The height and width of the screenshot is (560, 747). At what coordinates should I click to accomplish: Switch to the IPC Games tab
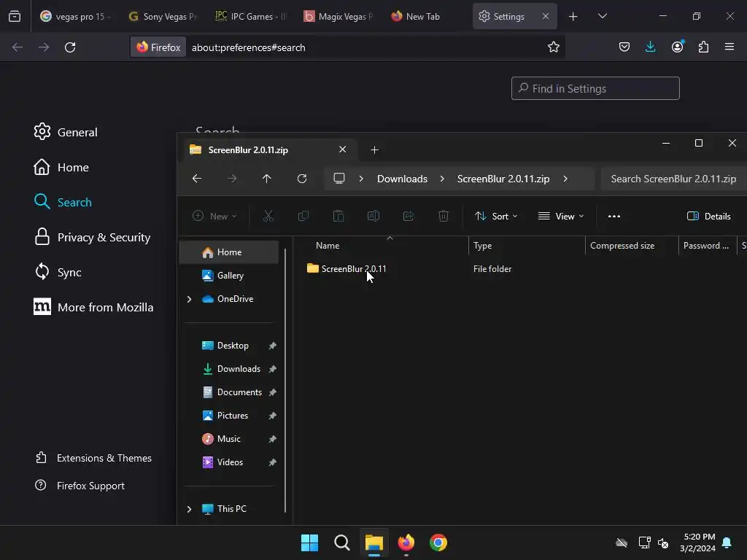(251, 17)
